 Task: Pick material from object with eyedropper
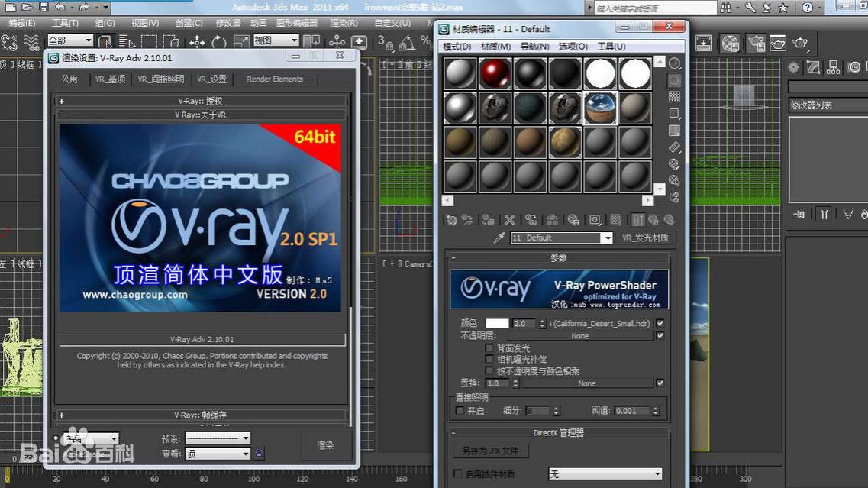pos(499,238)
